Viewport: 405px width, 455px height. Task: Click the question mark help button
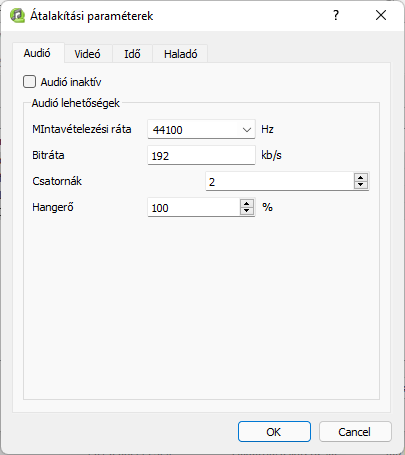click(x=336, y=15)
